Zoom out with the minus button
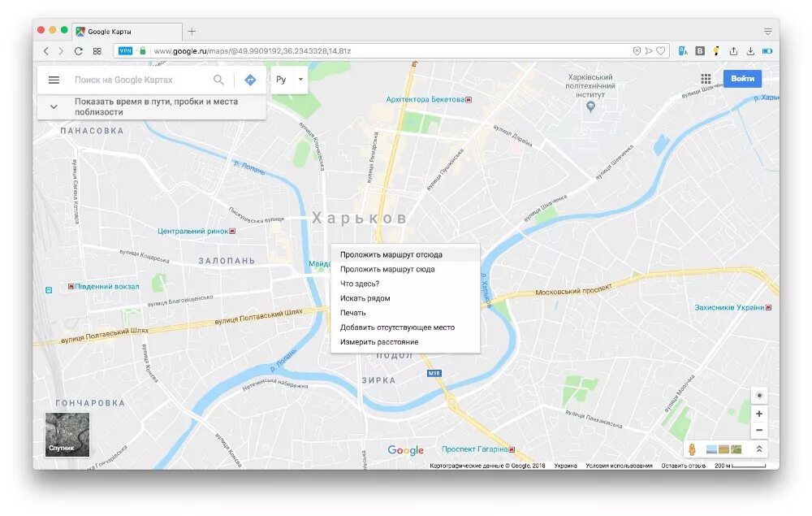 759,430
